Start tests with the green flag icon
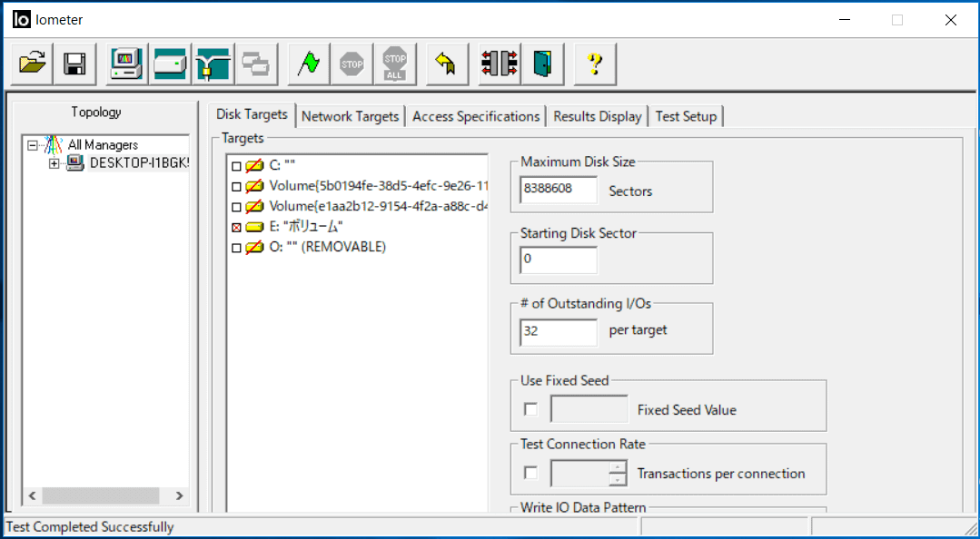The image size is (980, 539). pyautogui.click(x=309, y=64)
